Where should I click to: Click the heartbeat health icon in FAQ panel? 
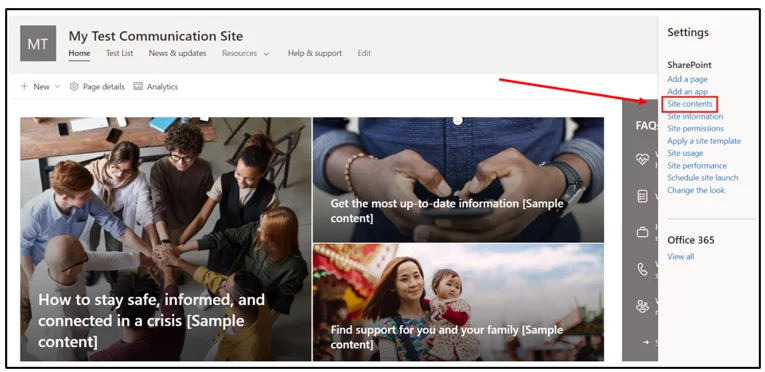pos(643,159)
